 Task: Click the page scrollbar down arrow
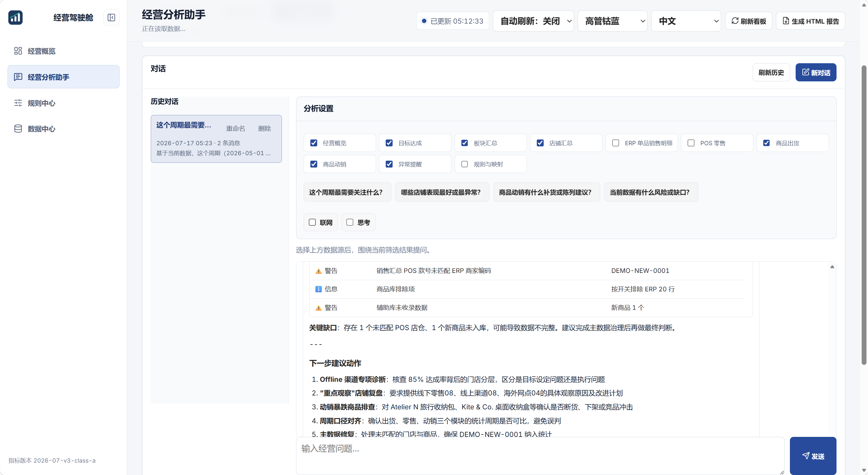[x=864, y=470]
